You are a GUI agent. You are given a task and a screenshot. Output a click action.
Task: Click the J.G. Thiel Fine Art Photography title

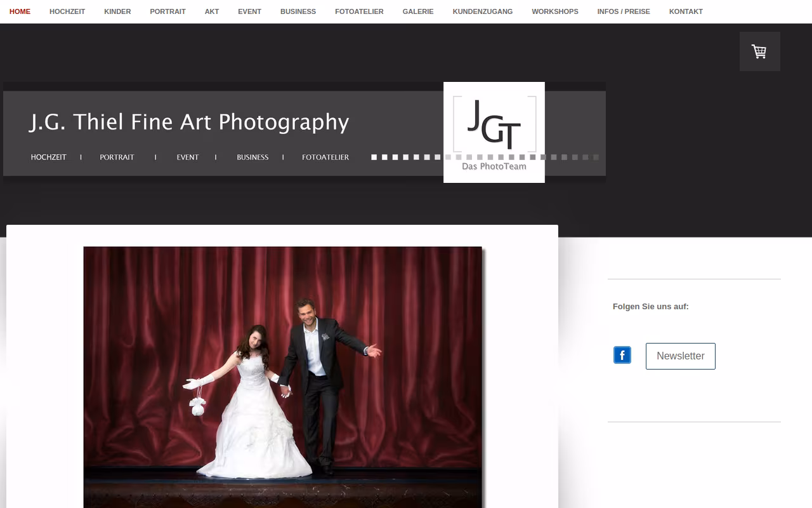point(189,122)
